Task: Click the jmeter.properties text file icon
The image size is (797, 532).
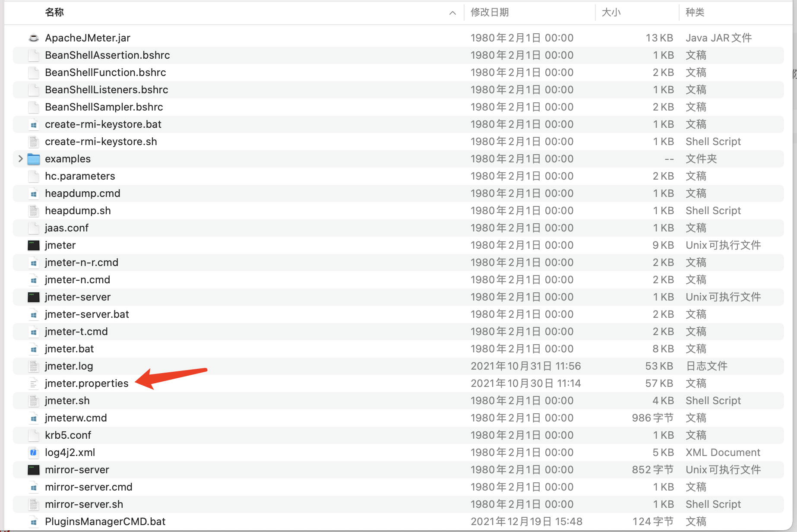Action: tap(34, 383)
